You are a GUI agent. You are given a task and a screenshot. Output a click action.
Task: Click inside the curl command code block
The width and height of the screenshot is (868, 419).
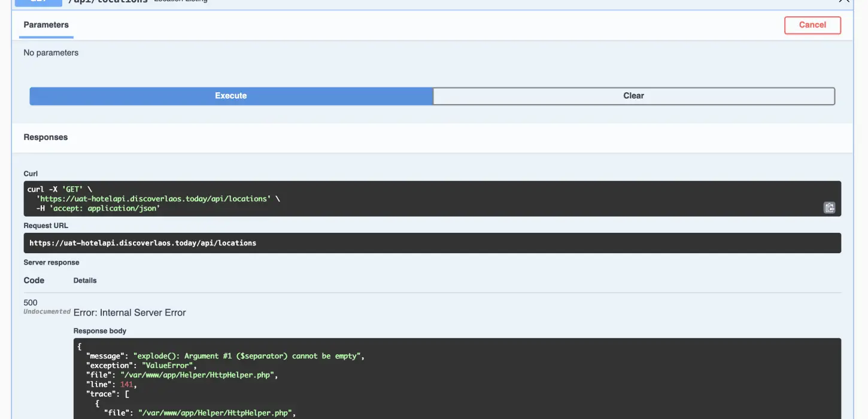click(x=419, y=199)
